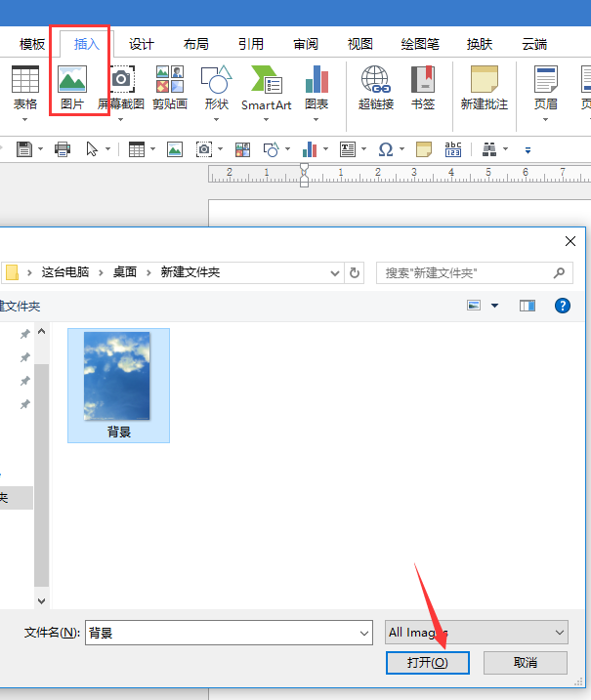The width and height of the screenshot is (591, 700).
Task: Add a 书签 bookmark
Action: pyautogui.click(x=423, y=89)
